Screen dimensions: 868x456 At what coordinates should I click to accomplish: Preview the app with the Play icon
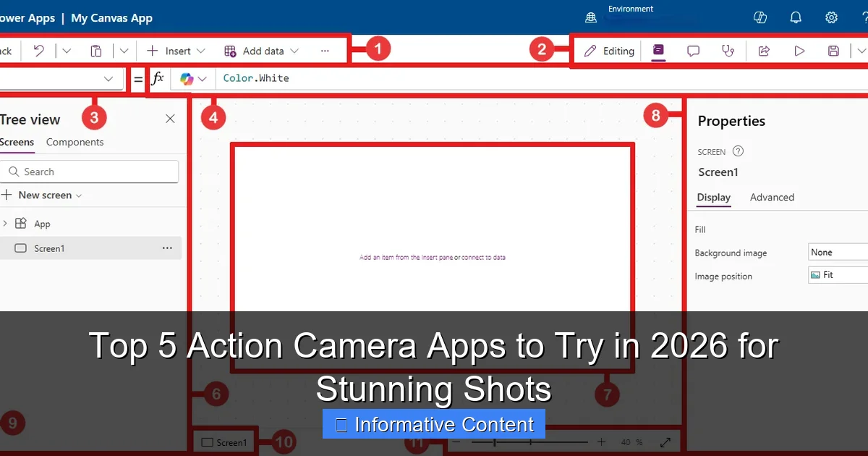point(799,51)
